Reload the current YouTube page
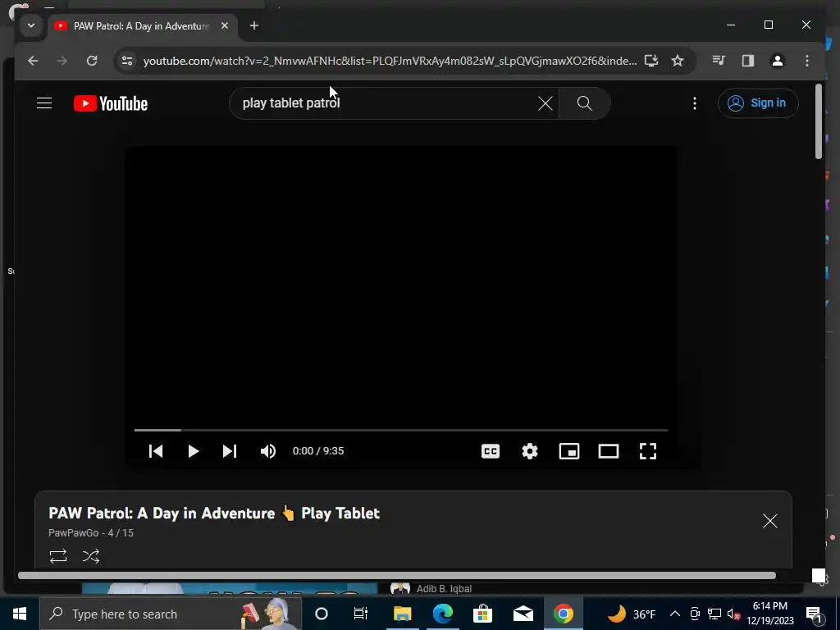This screenshot has width=840, height=630. point(92,61)
